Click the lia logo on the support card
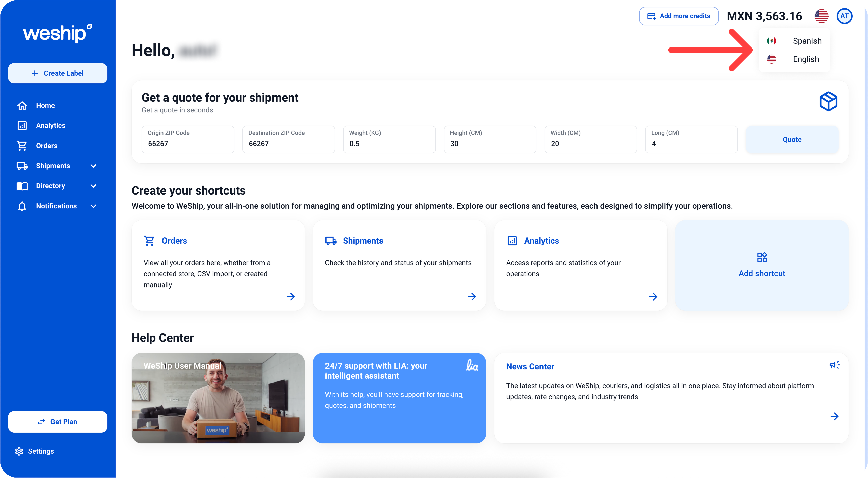868x478 pixels. (472, 365)
